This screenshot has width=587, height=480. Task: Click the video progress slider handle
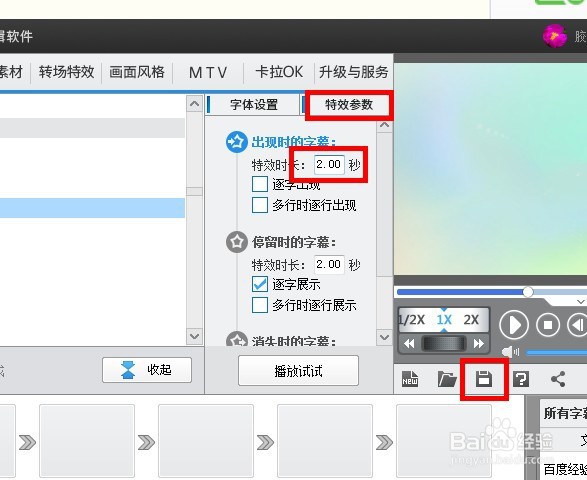pos(528,292)
